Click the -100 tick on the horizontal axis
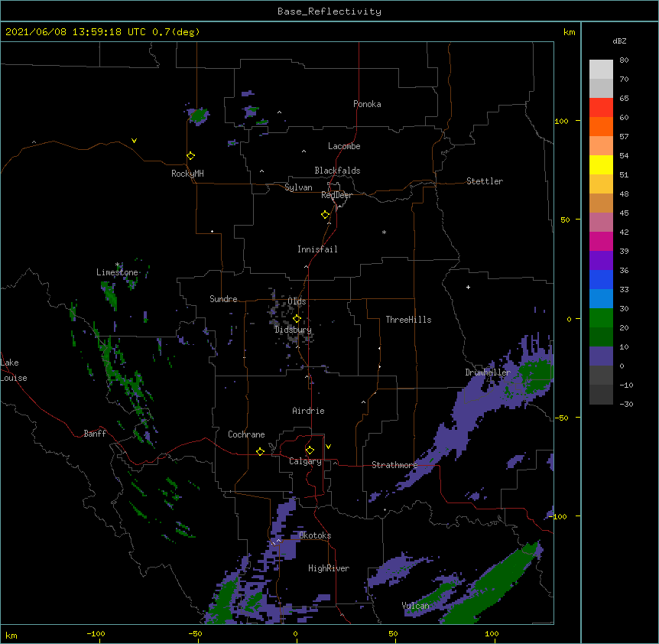Screen dimensions: 659x644 click(96, 633)
